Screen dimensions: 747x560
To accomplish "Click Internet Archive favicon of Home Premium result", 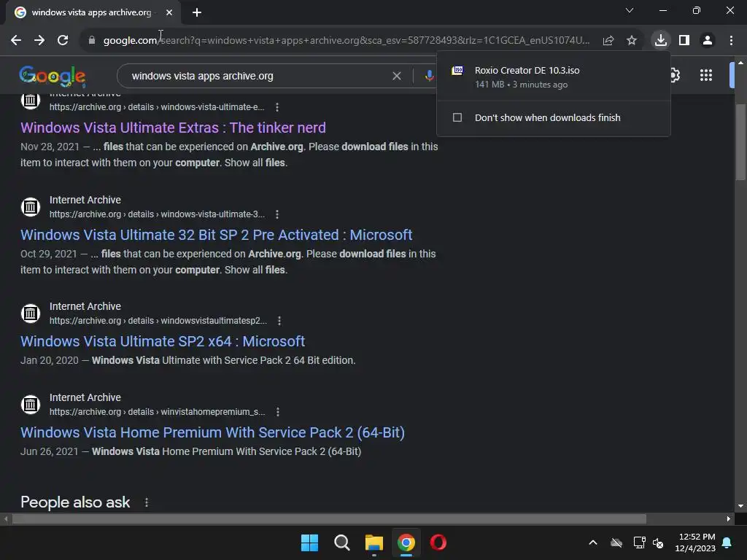I will [x=31, y=404].
